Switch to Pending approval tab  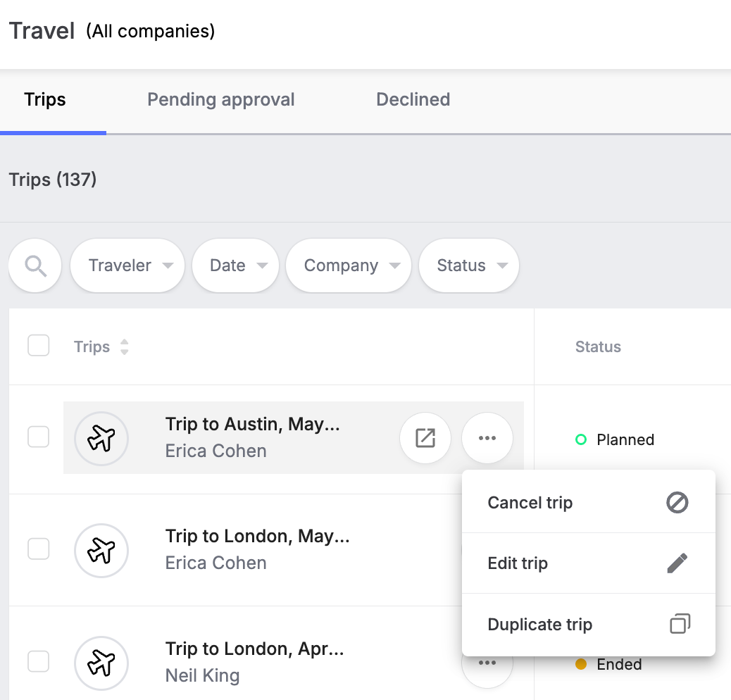(221, 99)
